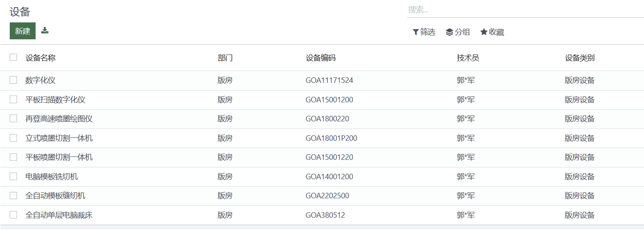Screen dimensions: 644x230
Task: Open the 数字化仪 record
Action: pos(41,80)
